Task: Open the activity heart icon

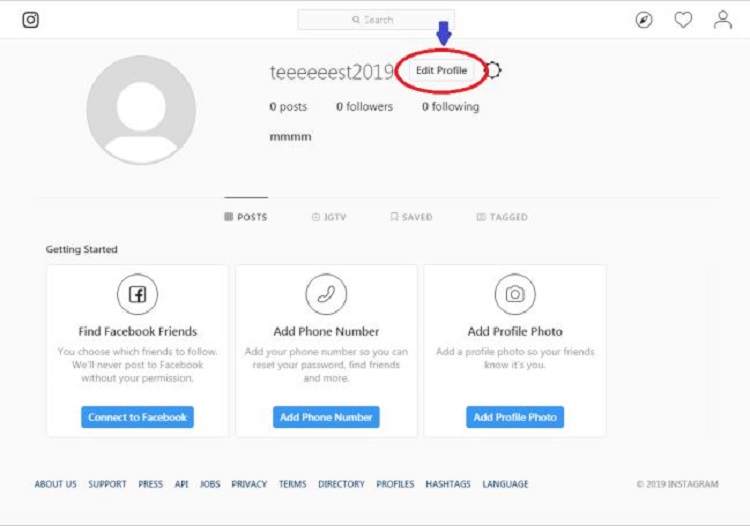Action: pos(683,20)
